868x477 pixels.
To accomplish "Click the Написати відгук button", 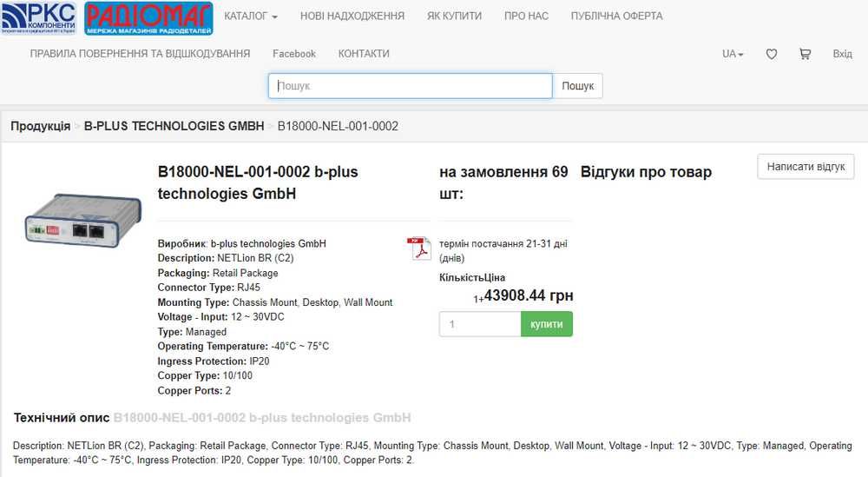I will point(806,167).
